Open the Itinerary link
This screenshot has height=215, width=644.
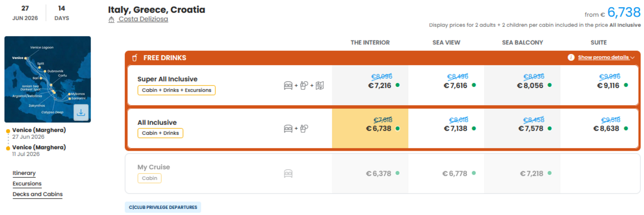point(24,173)
